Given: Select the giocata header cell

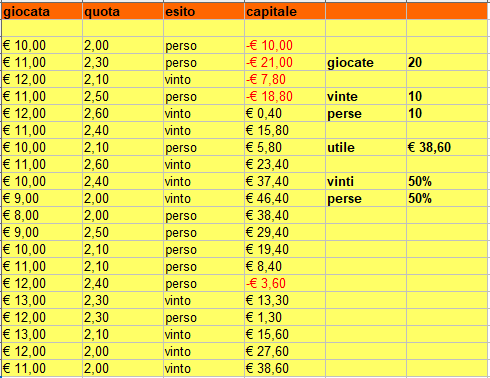Looking at the screenshot, I should (x=42, y=11).
